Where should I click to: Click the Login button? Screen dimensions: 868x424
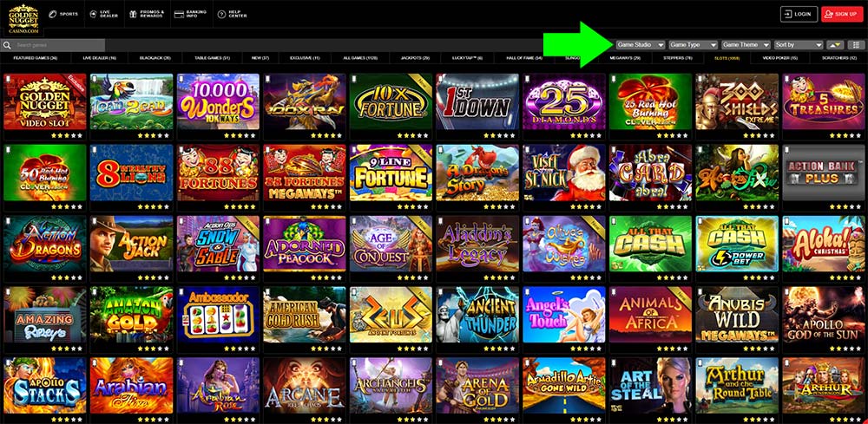[x=799, y=15]
